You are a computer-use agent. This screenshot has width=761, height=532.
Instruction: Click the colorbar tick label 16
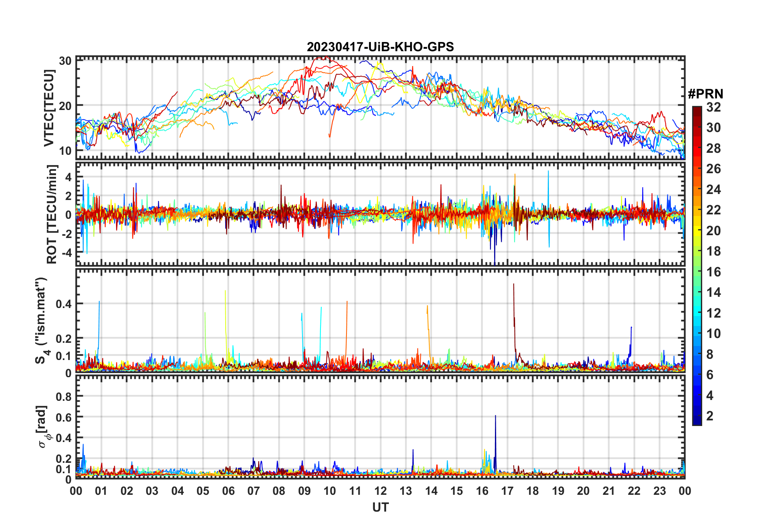coord(713,272)
